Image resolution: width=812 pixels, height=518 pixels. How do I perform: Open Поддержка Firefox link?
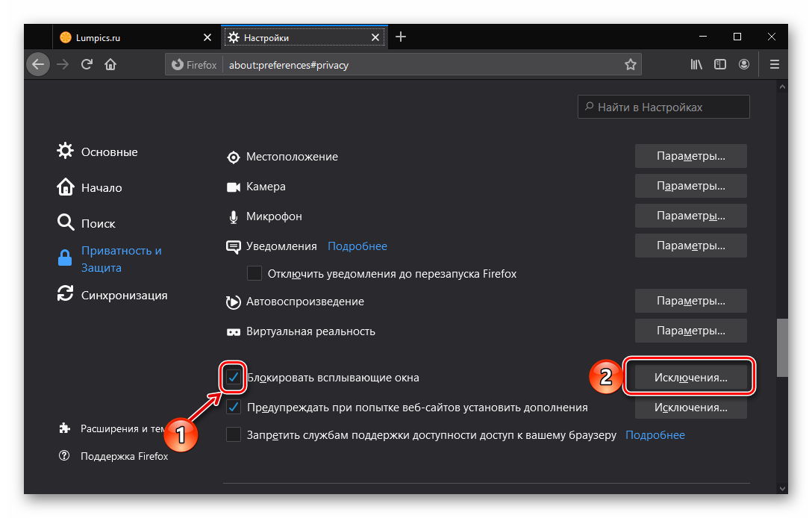(113, 456)
